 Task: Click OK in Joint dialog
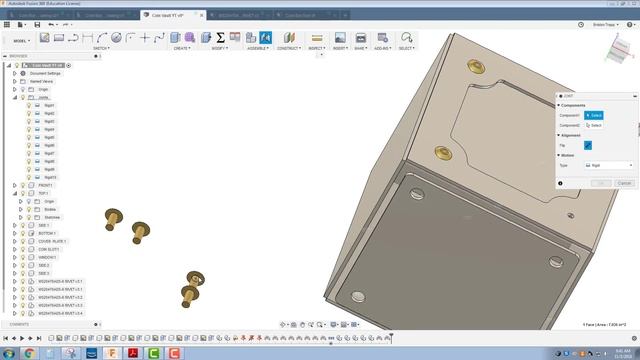[601, 183]
